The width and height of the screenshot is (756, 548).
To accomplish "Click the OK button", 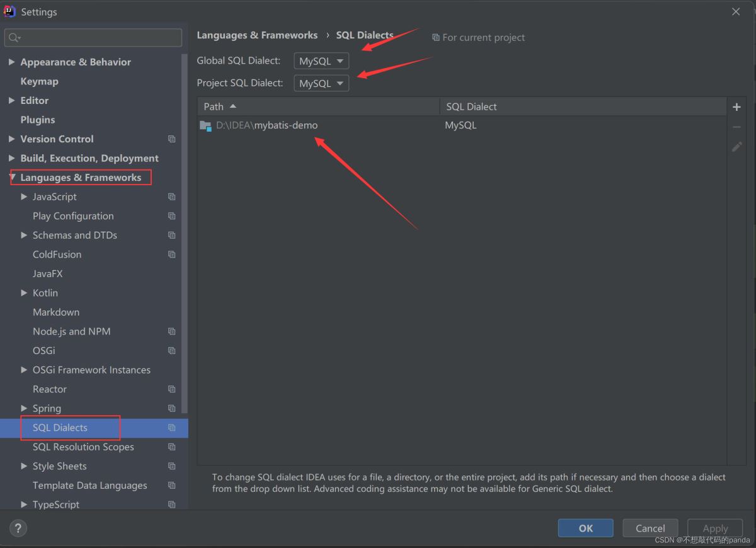I will (x=586, y=528).
